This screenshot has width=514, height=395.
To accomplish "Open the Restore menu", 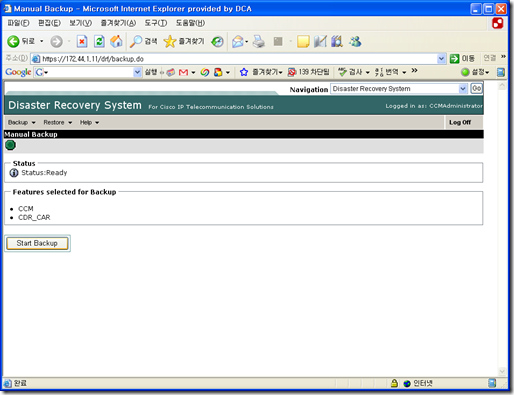I will (58, 123).
